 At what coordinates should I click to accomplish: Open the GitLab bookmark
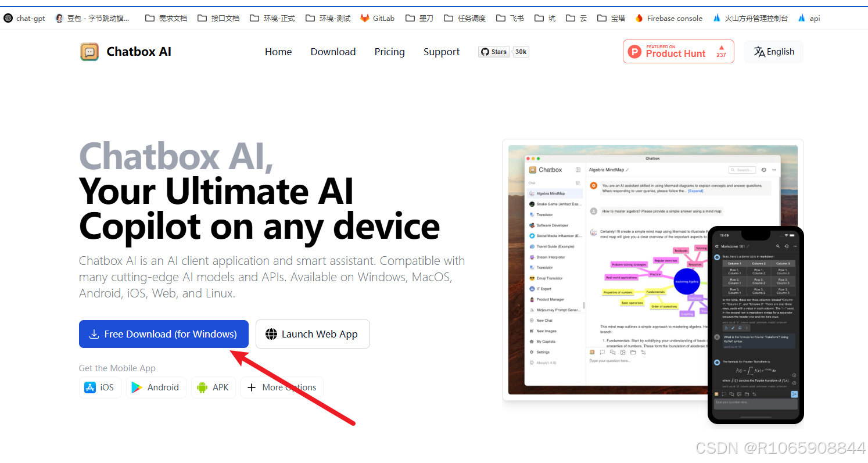pos(378,18)
